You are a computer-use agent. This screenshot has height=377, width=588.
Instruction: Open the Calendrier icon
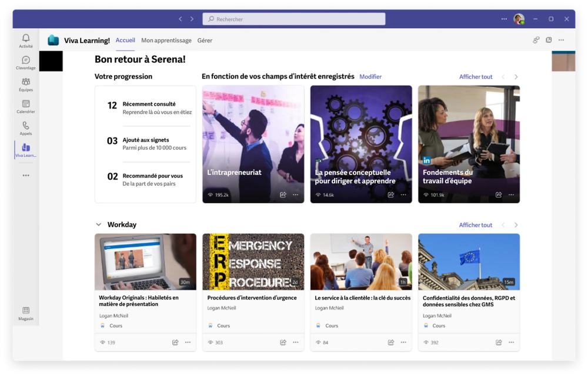pos(25,106)
